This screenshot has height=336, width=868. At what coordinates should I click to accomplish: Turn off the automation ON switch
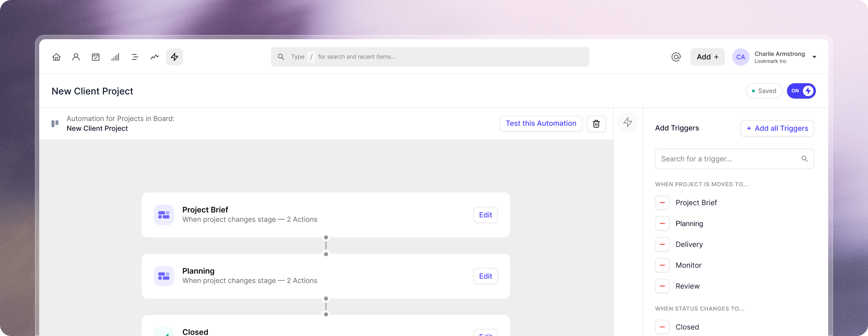[801, 91]
